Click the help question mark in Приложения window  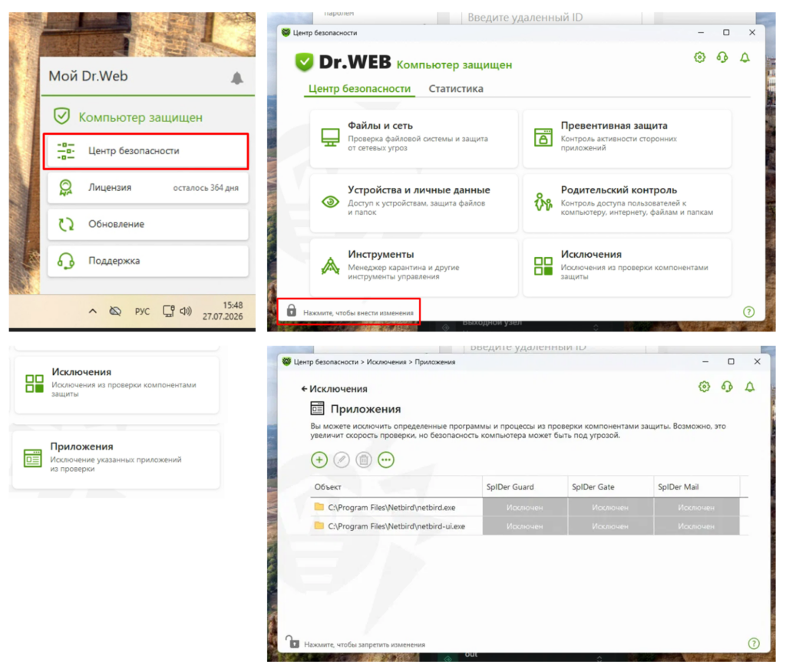click(x=754, y=644)
